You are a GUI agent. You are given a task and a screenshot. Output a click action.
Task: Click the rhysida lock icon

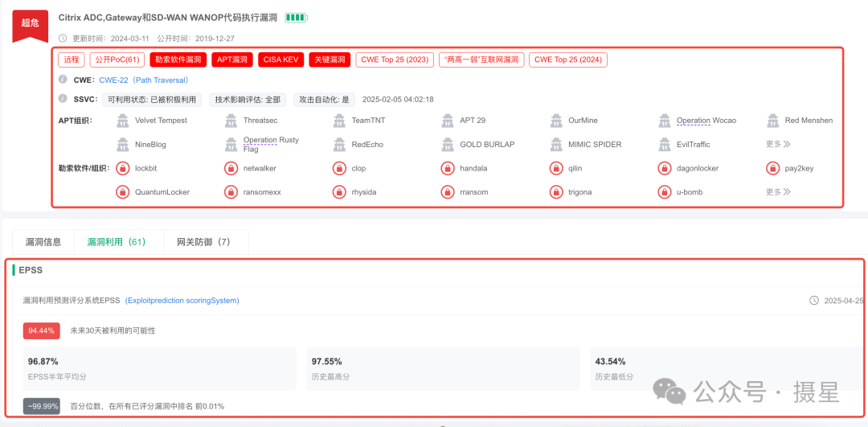point(339,192)
